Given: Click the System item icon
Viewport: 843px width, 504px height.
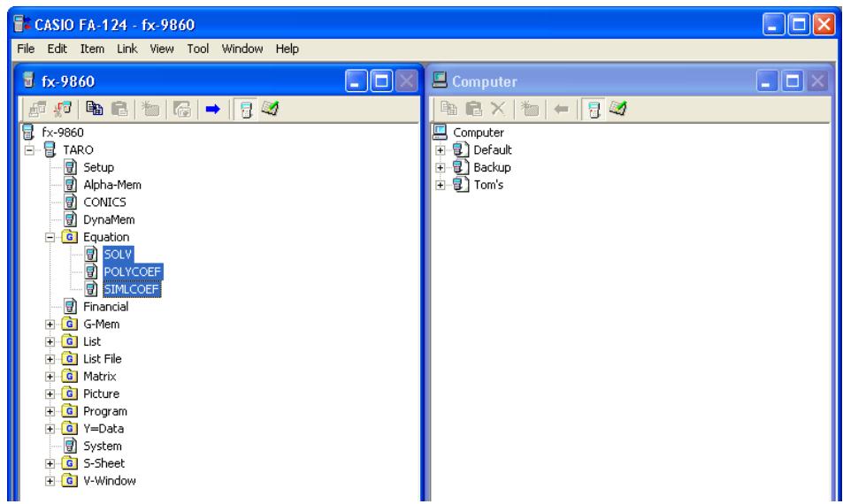Looking at the screenshot, I should 71,446.
